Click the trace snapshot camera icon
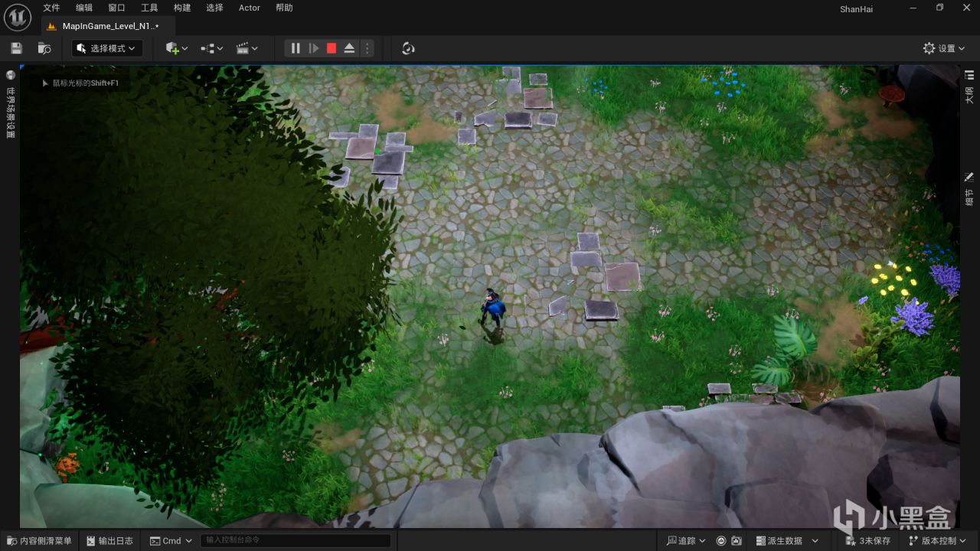 coord(737,540)
